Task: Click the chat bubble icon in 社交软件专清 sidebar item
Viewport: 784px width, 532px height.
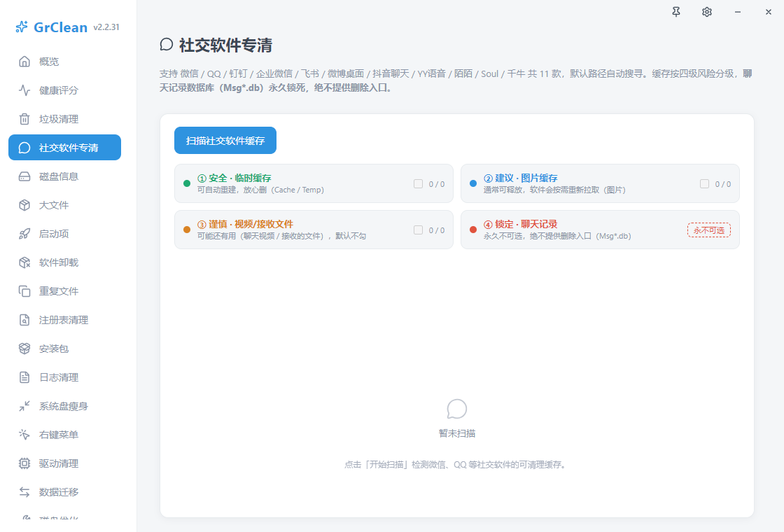Action: (24, 148)
